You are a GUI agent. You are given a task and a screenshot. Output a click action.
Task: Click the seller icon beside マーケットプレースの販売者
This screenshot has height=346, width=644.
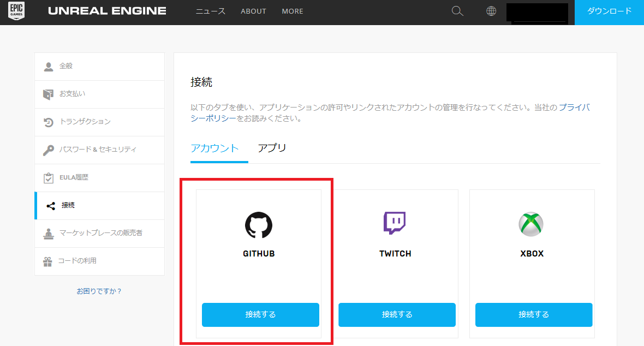click(49, 234)
